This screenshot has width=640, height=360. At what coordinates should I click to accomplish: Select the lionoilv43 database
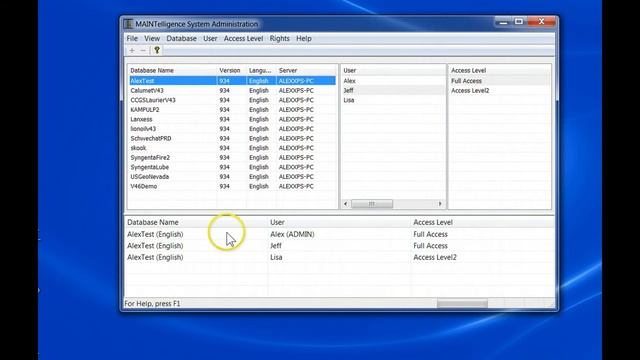click(233, 129)
